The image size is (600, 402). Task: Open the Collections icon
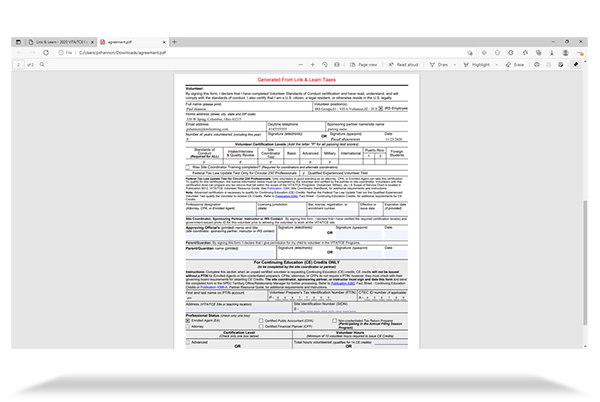click(x=538, y=53)
